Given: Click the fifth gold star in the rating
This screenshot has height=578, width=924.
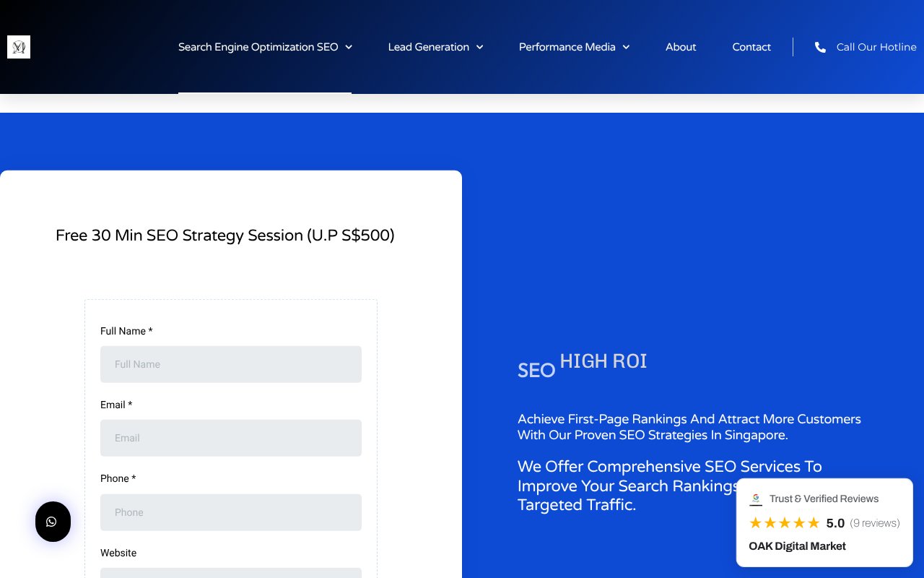Looking at the screenshot, I should (x=813, y=522).
